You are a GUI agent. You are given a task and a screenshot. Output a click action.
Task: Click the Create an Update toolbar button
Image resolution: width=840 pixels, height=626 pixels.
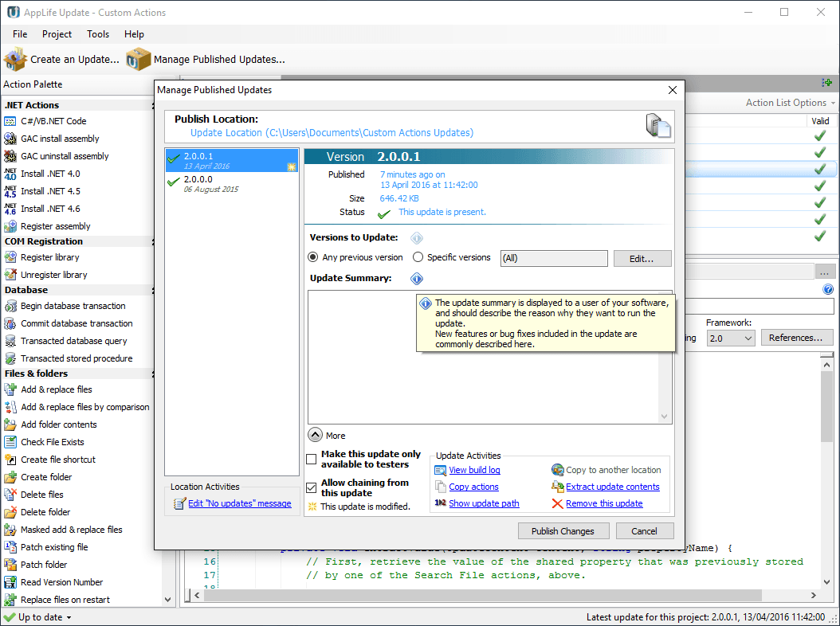click(61, 60)
